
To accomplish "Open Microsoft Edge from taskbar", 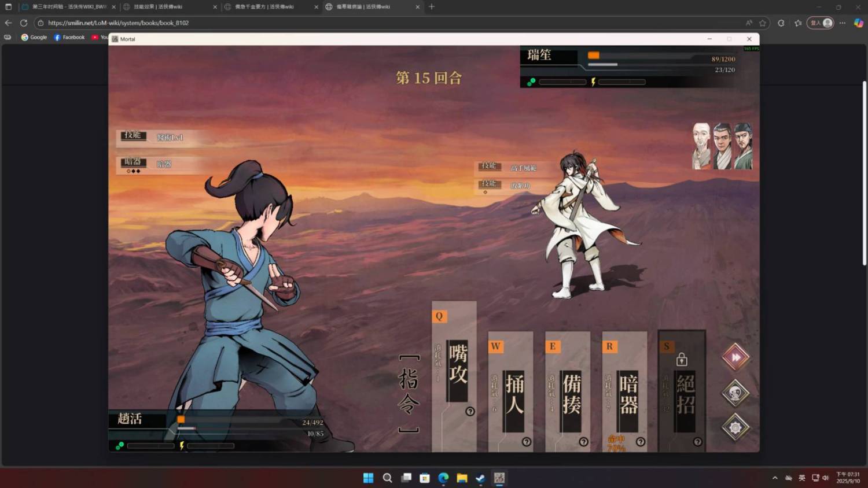I will [x=443, y=478].
